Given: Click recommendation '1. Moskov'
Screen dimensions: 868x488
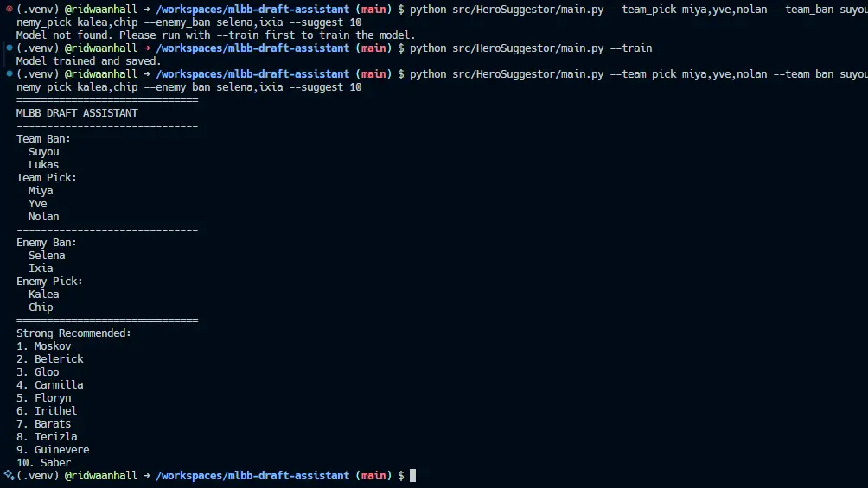Looking at the screenshot, I should click(44, 345).
